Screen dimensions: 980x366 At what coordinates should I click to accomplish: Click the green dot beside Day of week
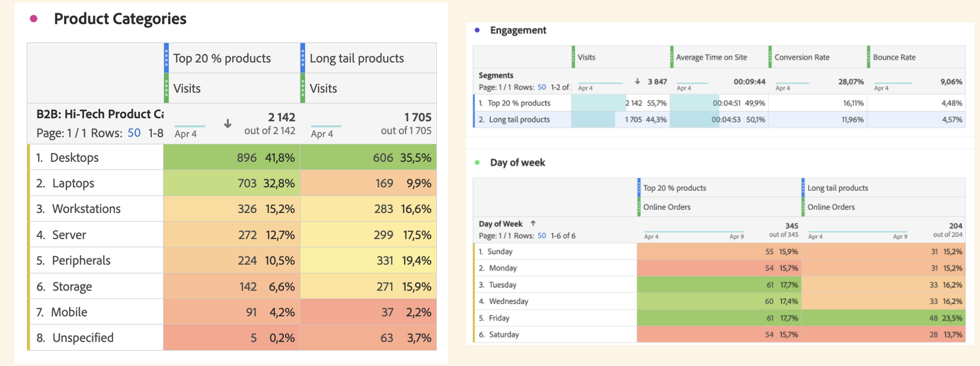pos(477,162)
